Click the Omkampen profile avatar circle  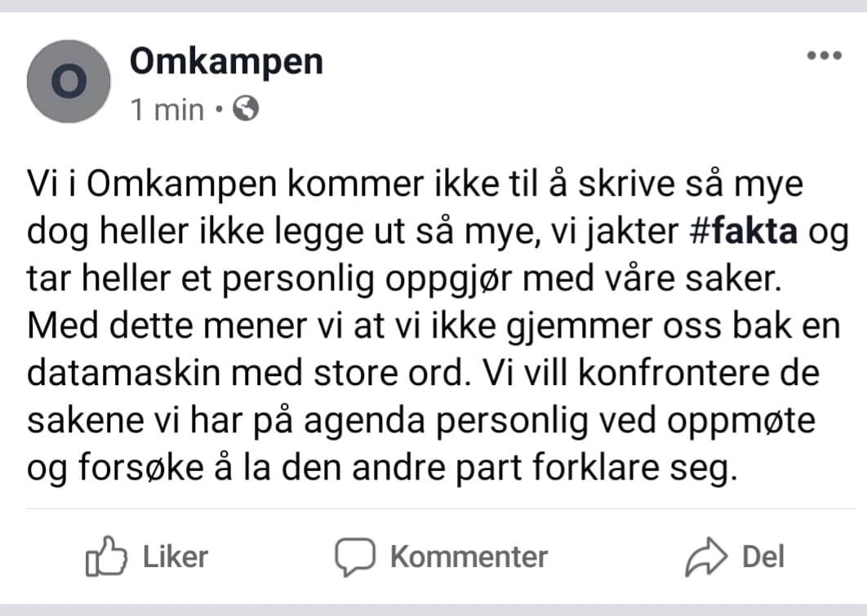[x=69, y=82]
